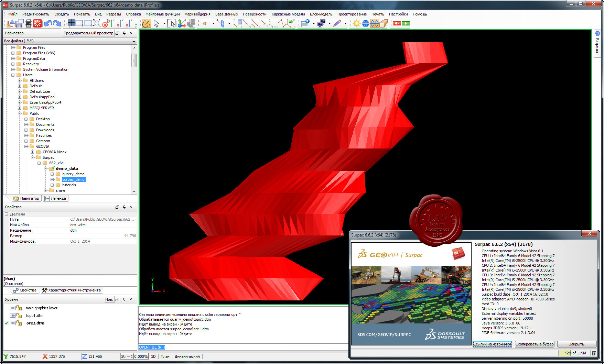Toggle lock icon of topo1.dtm layer
The width and height of the screenshot is (604, 364).
click(19, 316)
